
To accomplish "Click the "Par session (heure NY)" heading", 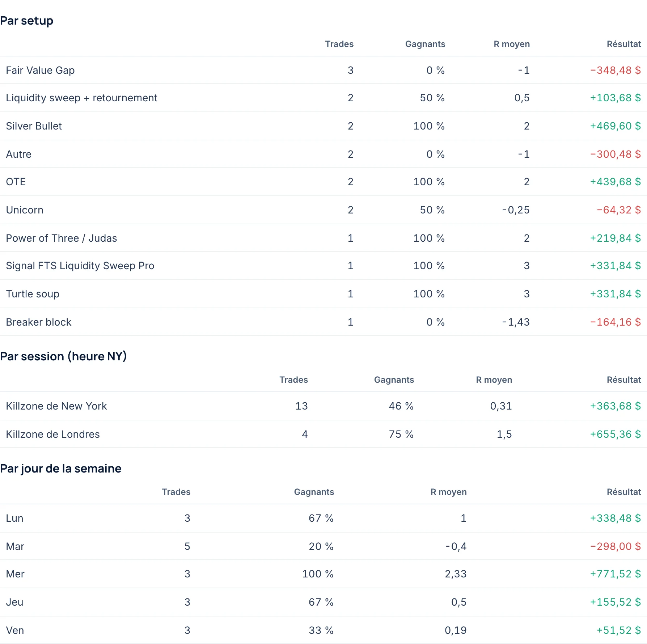I will click(x=63, y=356).
